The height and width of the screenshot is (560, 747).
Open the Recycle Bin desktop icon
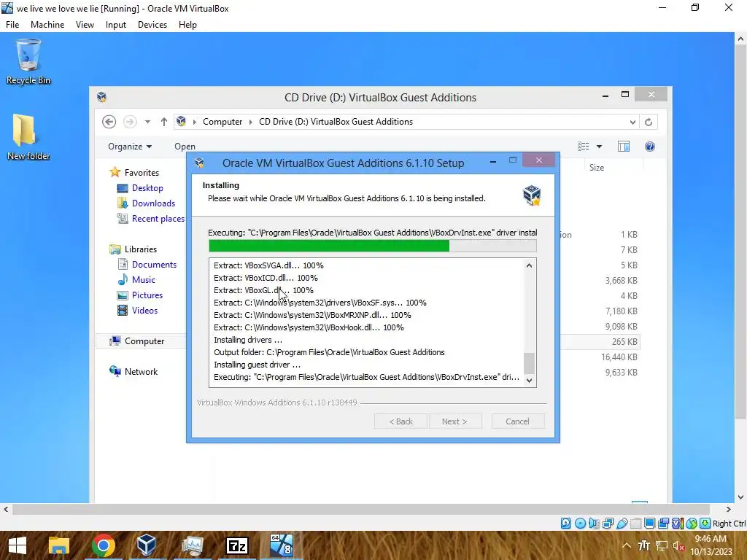[28, 62]
